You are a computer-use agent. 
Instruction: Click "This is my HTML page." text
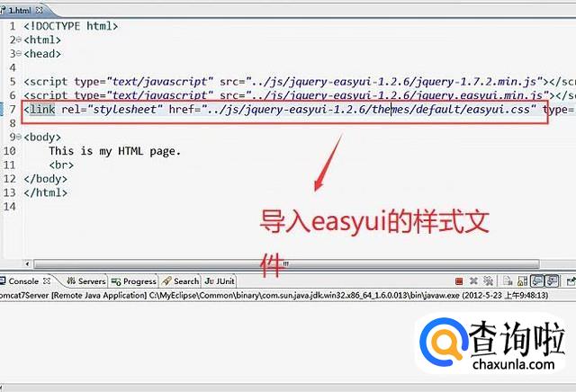coord(115,151)
